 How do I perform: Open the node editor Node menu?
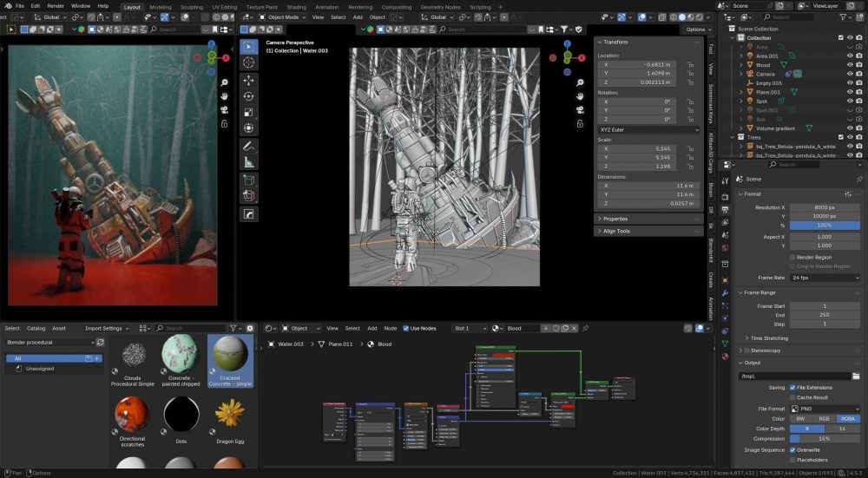click(x=391, y=329)
